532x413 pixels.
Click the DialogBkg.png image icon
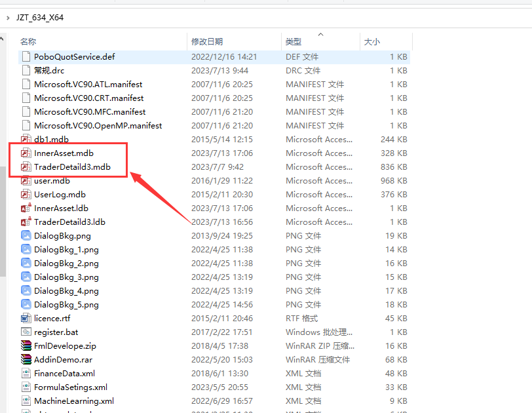(x=26, y=235)
